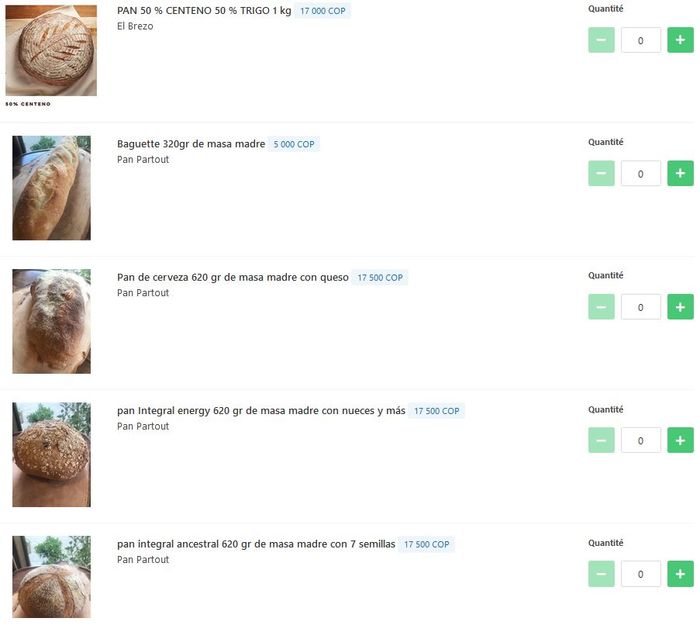Click minus for pan Integral energy
The height and width of the screenshot is (625, 700).
click(601, 440)
